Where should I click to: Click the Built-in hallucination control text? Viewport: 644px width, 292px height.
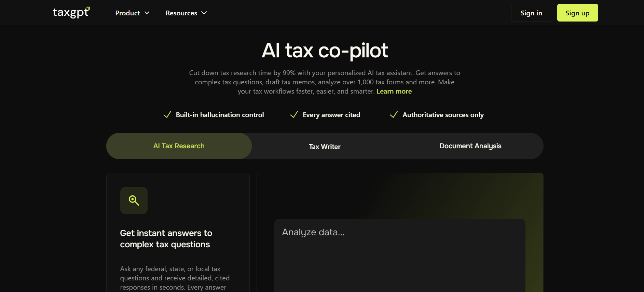tap(220, 115)
